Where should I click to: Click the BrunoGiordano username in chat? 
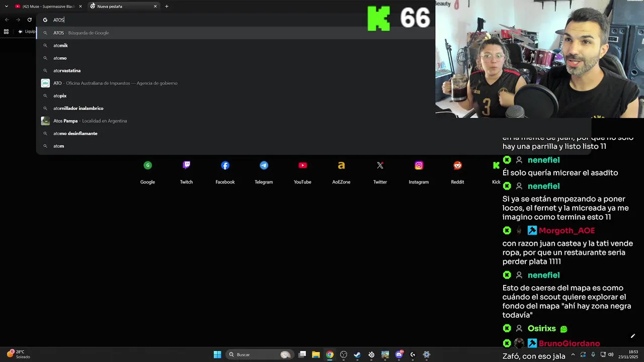point(569,343)
